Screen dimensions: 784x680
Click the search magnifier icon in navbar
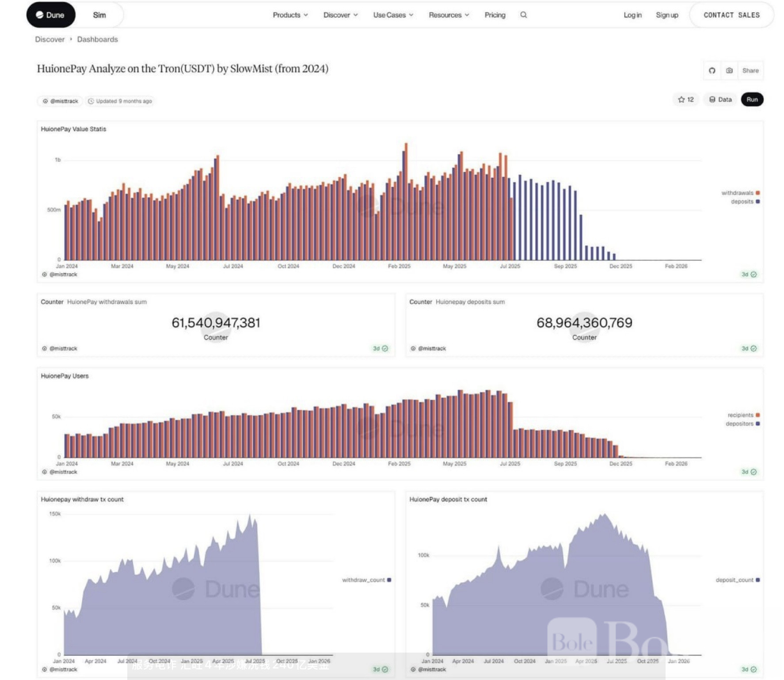523,15
